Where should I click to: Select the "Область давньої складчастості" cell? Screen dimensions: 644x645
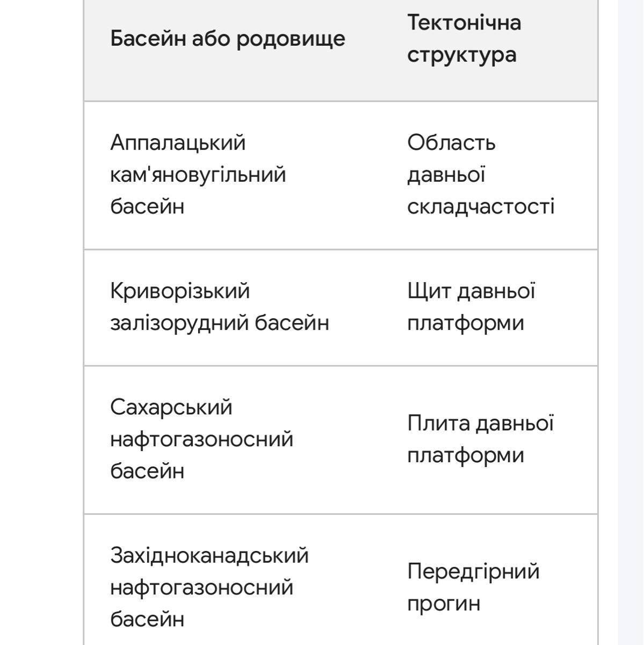coord(480,175)
